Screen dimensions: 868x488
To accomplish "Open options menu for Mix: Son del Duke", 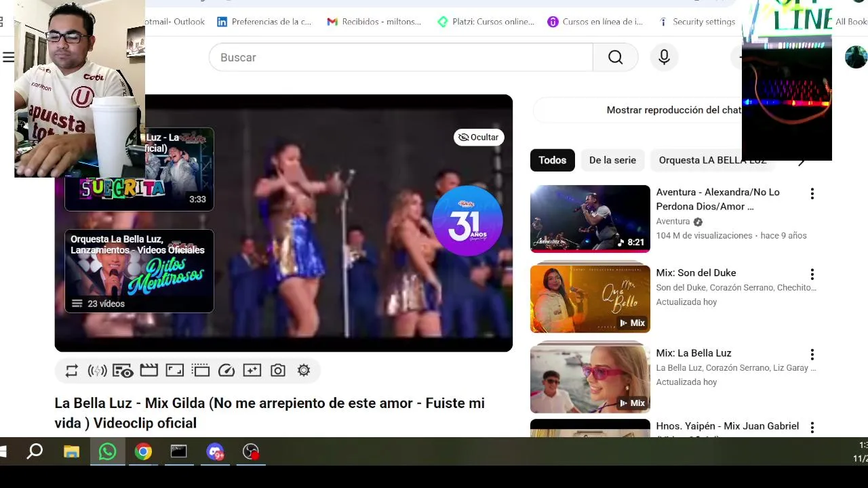I will point(812,274).
